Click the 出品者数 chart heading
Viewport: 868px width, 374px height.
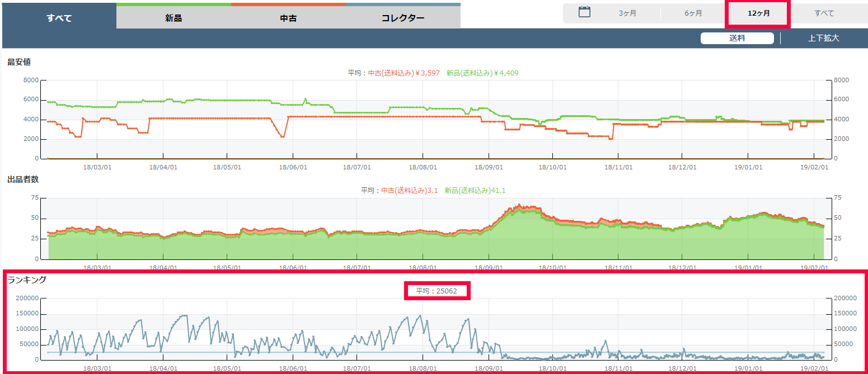[23, 179]
